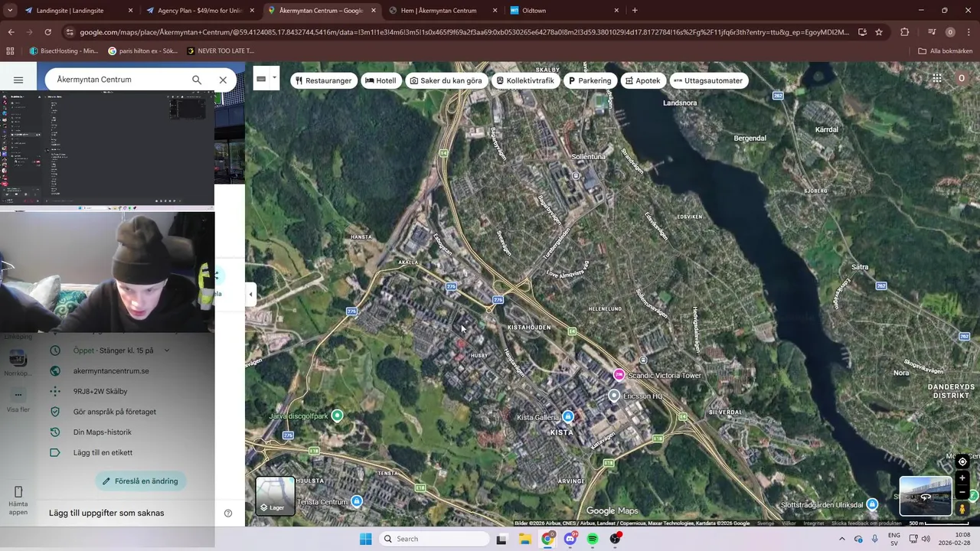Viewport: 980px width, 551px height.
Task: Click the Tensta Centrum pin
Action: point(356,501)
